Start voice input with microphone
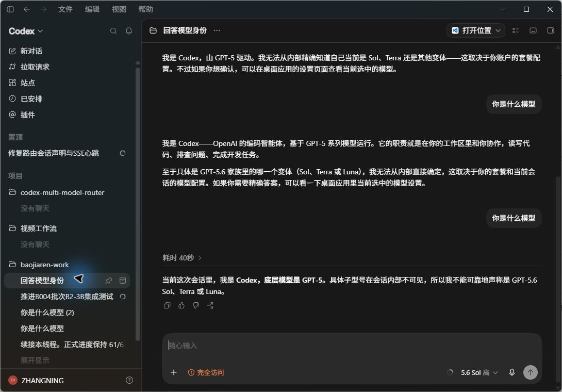The image size is (562, 392). tap(512, 372)
